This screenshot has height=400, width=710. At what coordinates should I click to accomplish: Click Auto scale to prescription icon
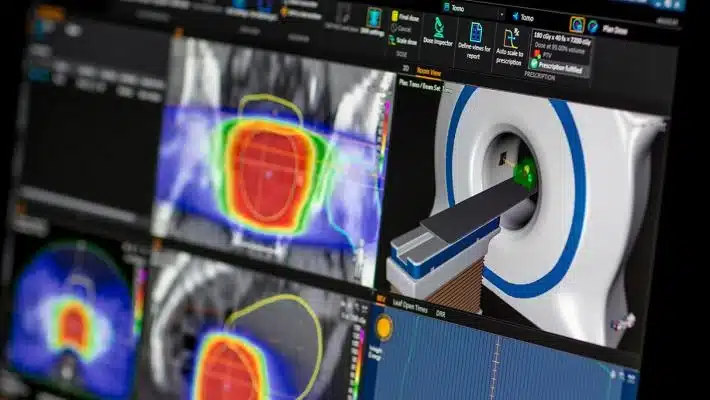pos(511,40)
